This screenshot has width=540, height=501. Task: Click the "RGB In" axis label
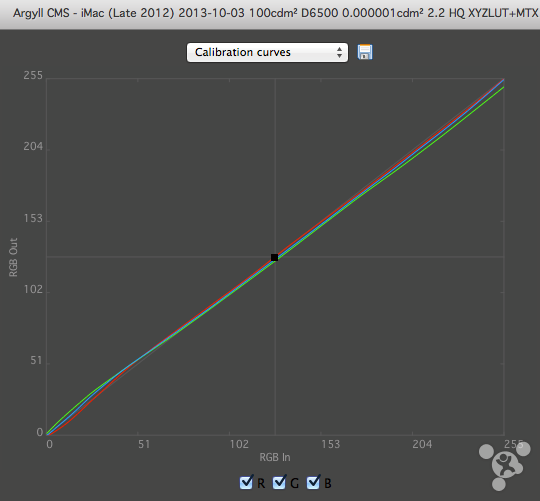click(275, 457)
